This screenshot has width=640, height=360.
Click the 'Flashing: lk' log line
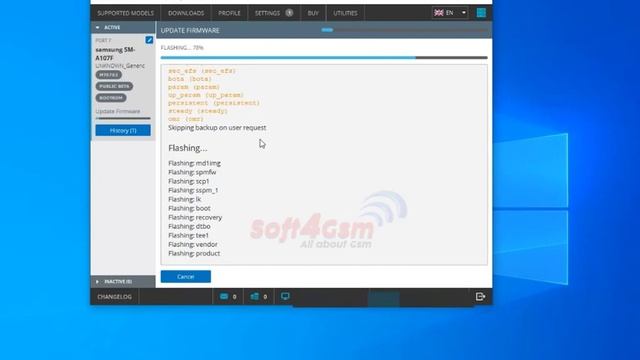(x=184, y=199)
